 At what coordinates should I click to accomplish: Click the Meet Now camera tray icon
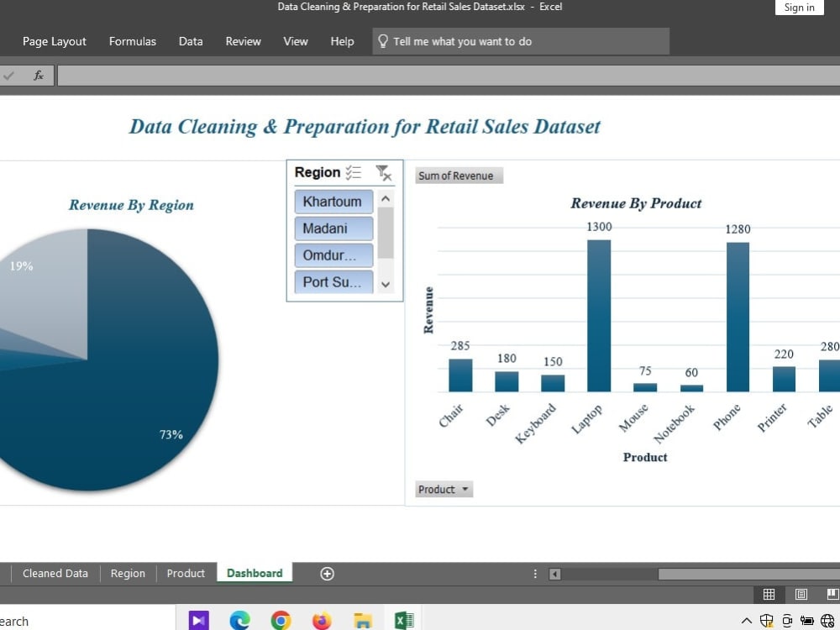[x=787, y=621]
